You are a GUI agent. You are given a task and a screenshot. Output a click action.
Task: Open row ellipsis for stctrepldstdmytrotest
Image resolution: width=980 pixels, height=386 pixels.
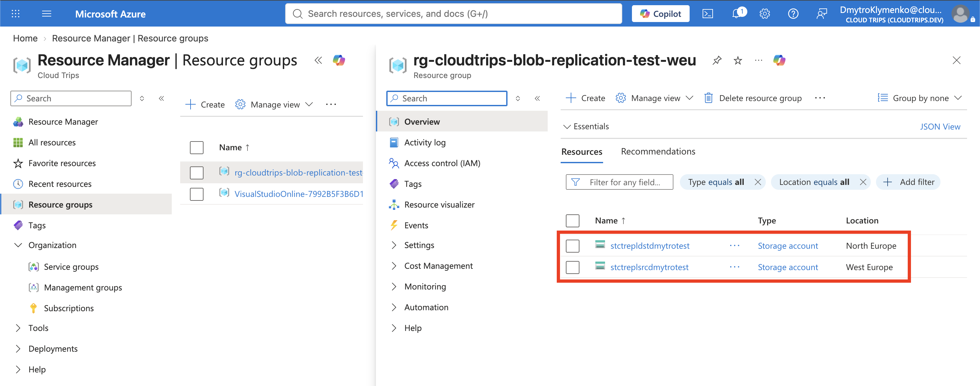click(735, 246)
